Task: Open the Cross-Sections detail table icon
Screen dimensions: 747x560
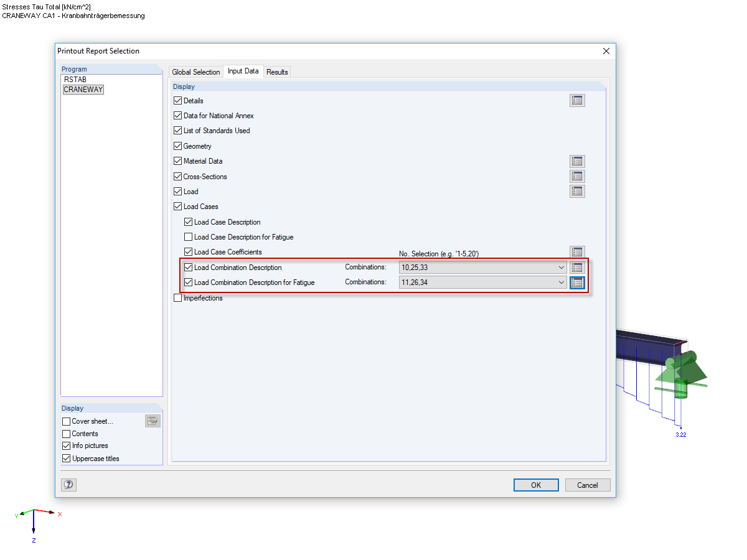Action: [x=577, y=176]
